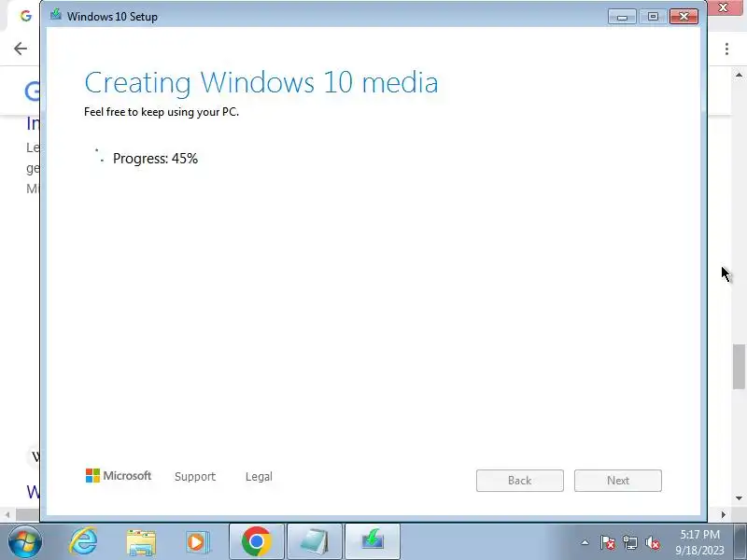This screenshot has width=747, height=560.
Task: Click the Progress: 45% text
Action: [155, 159]
